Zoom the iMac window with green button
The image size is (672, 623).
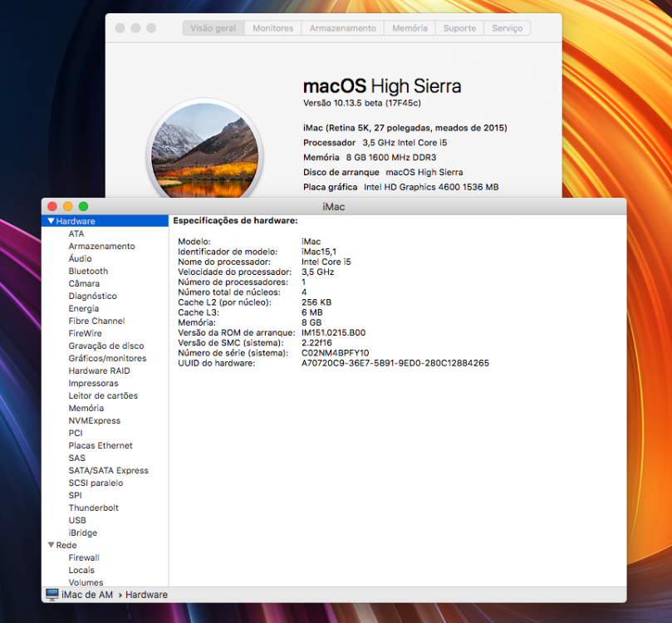click(84, 207)
